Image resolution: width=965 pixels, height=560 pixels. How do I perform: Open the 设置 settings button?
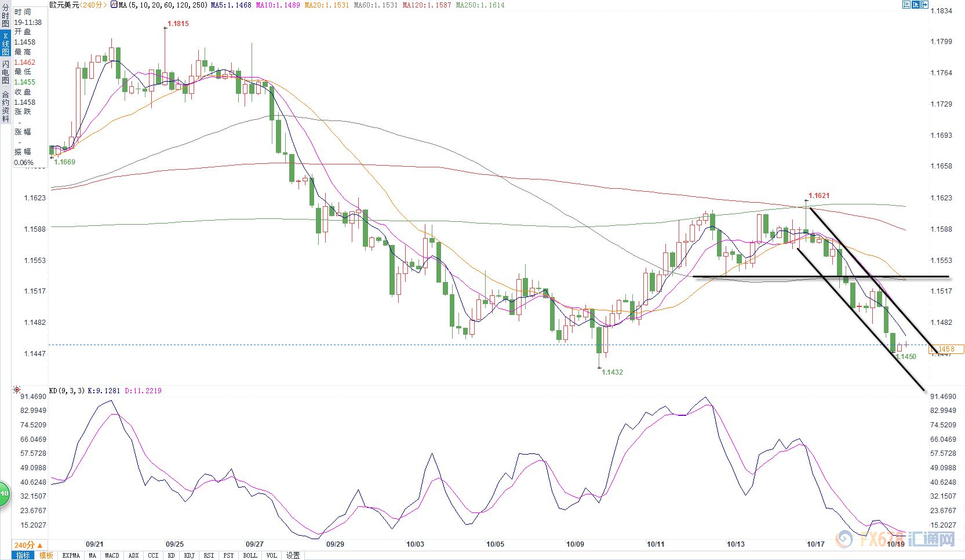pyautogui.click(x=293, y=555)
